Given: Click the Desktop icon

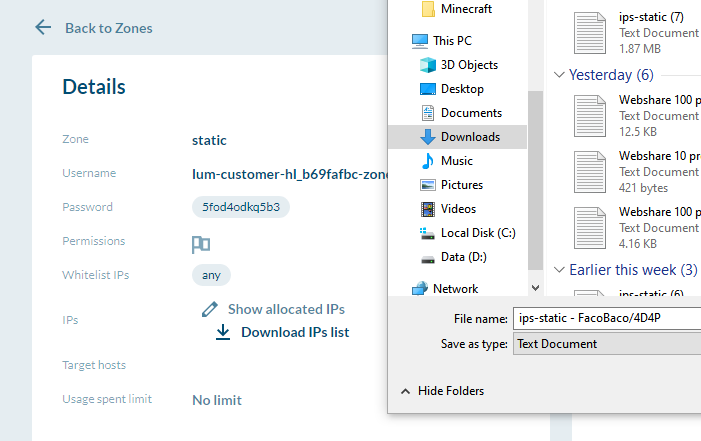Looking at the screenshot, I should tap(428, 89).
